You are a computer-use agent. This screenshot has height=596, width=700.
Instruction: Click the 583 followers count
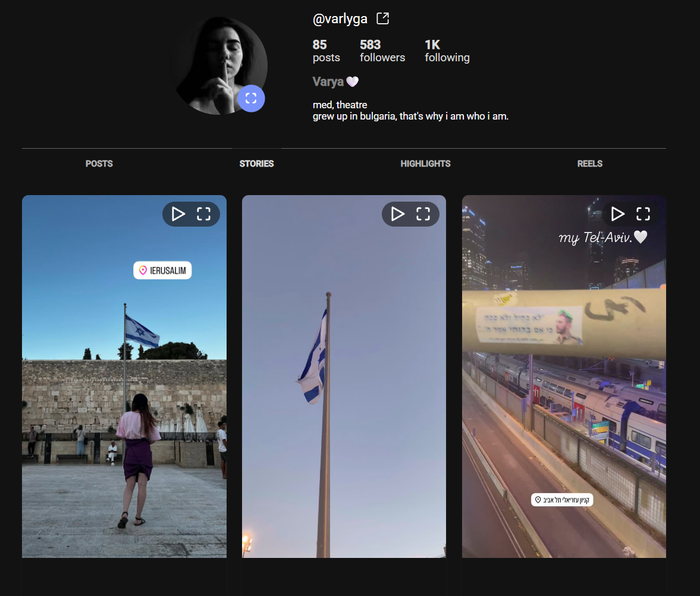click(x=382, y=51)
